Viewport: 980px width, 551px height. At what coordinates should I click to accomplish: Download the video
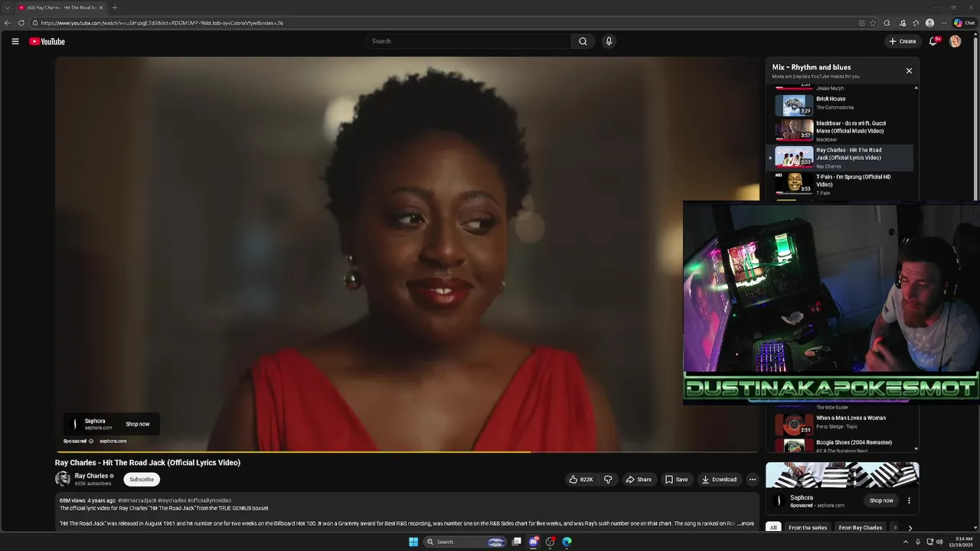pos(719,479)
